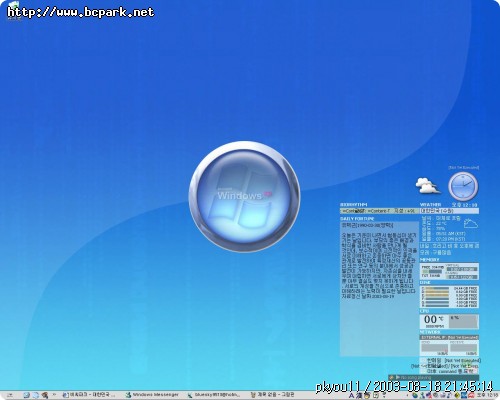The width and height of the screenshot is (500, 400).
Task: Open the Start menu on the taskbar
Action: [x=10, y=395]
